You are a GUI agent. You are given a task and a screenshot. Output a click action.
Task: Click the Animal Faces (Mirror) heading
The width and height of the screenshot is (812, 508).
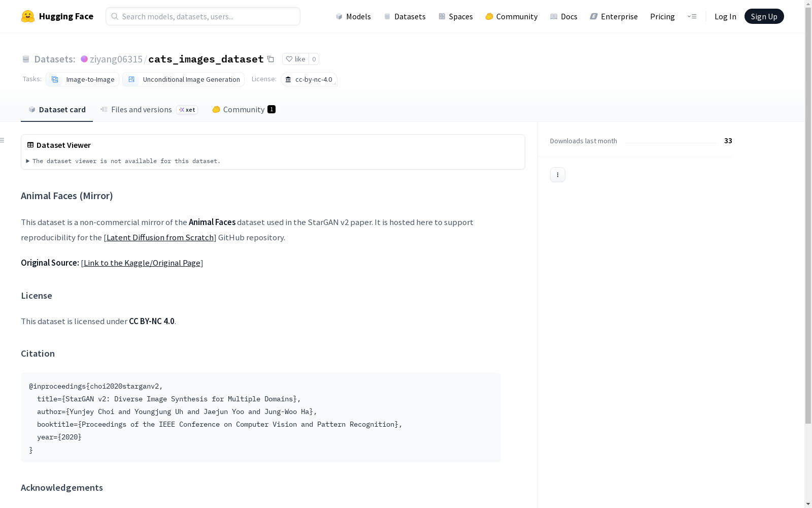[x=67, y=196]
